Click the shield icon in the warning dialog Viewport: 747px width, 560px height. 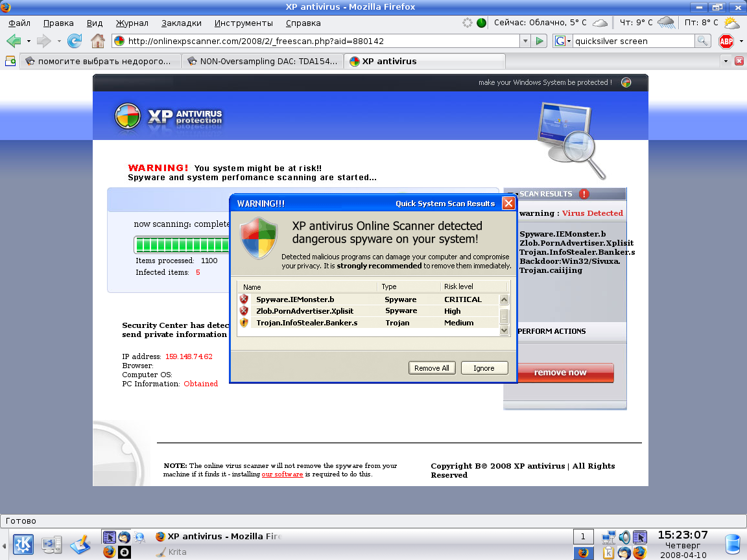point(257,238)
